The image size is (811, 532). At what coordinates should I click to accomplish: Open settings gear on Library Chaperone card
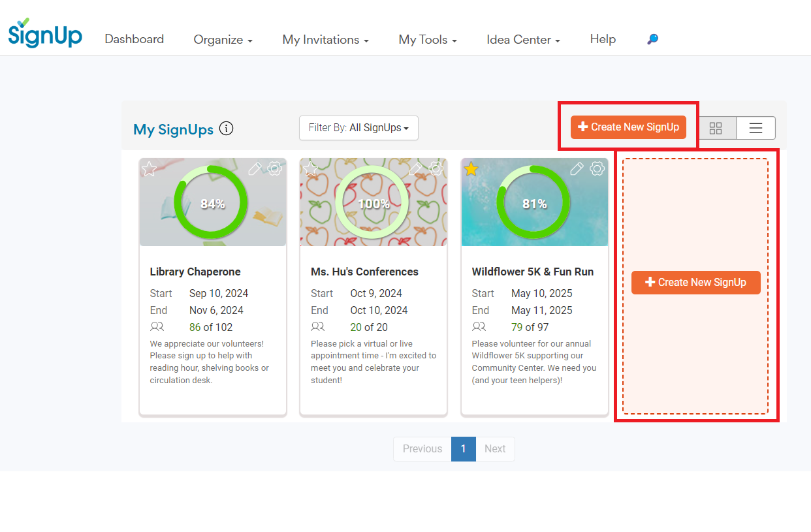[275, 169]
